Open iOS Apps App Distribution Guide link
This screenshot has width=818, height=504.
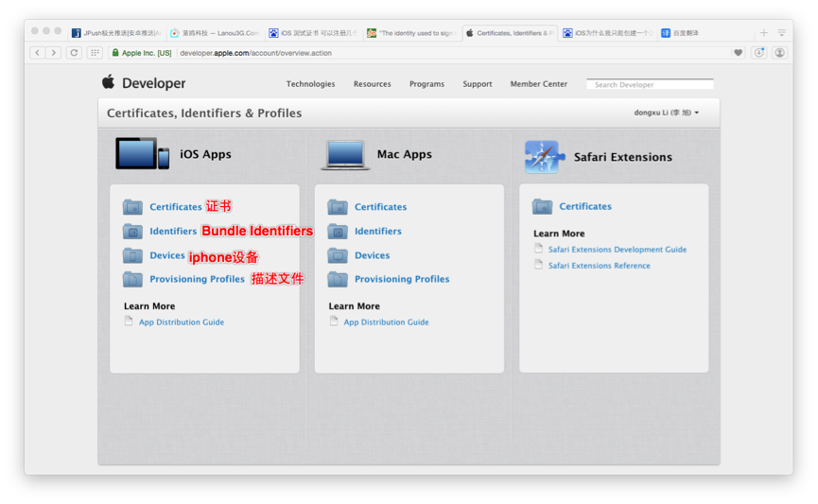point(181,322)
